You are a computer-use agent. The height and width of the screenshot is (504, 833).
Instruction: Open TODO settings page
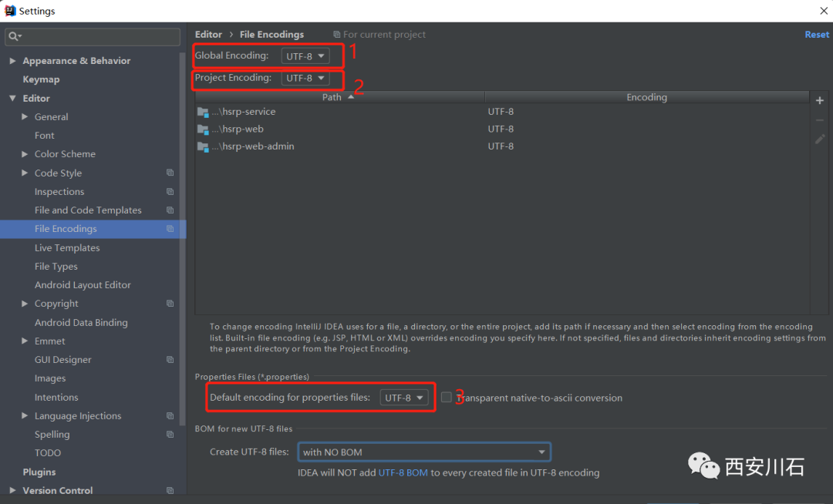point(48,453)
